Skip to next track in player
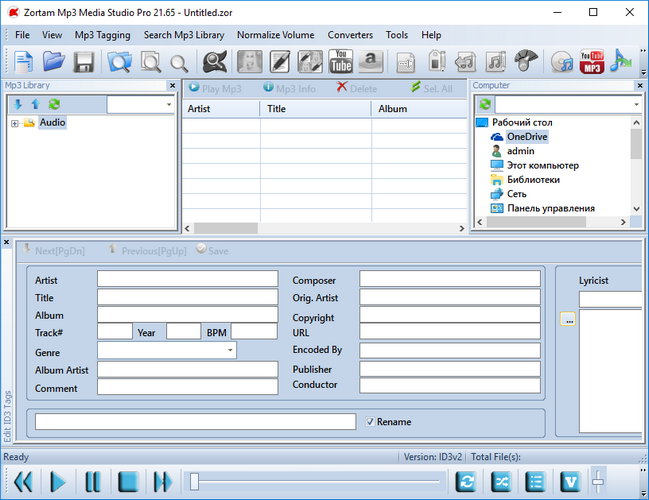Image resolution: width=649 pixels, height=500 pixels. [163, 482]
